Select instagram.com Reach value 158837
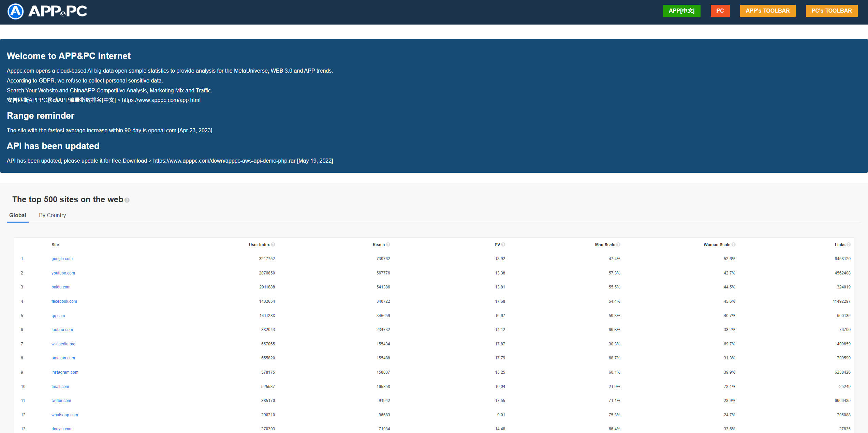This screenshot has width=868, height=433. pyautogui.click(x=383, y=372)
